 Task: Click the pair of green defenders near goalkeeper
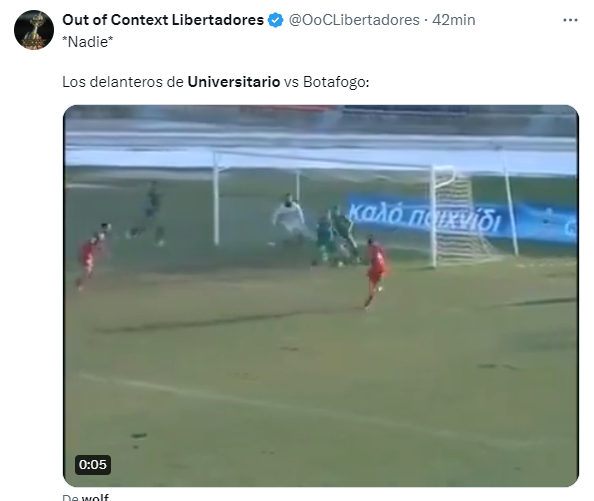pos(337,237)
